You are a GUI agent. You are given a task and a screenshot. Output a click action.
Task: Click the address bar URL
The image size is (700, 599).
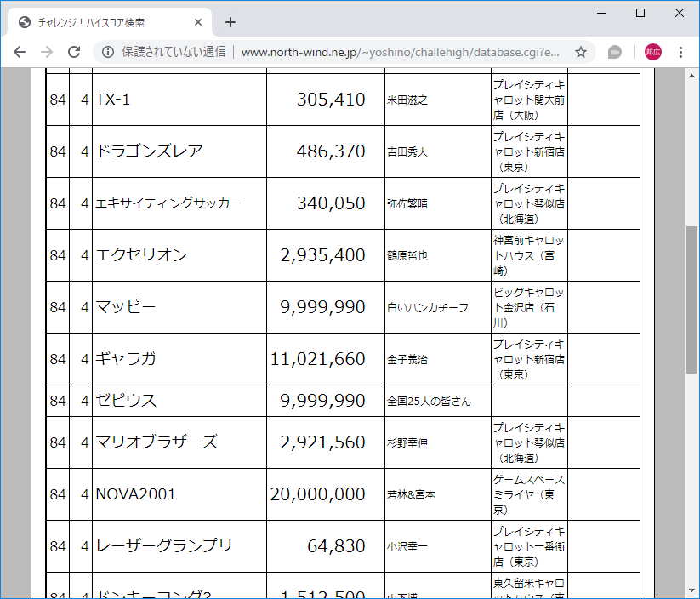tap(400, 52)
